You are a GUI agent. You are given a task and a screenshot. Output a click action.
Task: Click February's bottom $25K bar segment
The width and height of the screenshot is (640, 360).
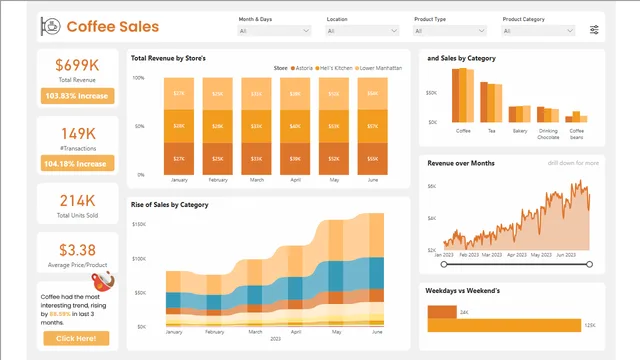218,159
